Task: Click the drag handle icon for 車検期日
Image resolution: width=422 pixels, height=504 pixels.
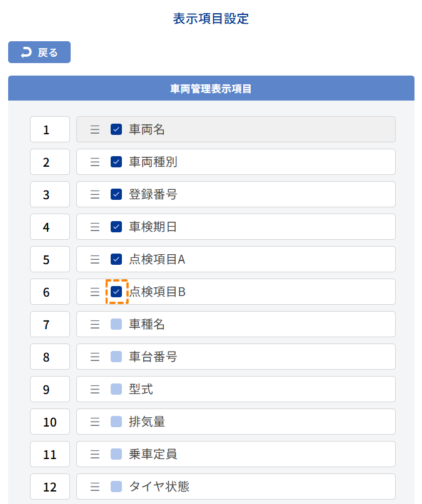Action: click(x=95, y=227)
